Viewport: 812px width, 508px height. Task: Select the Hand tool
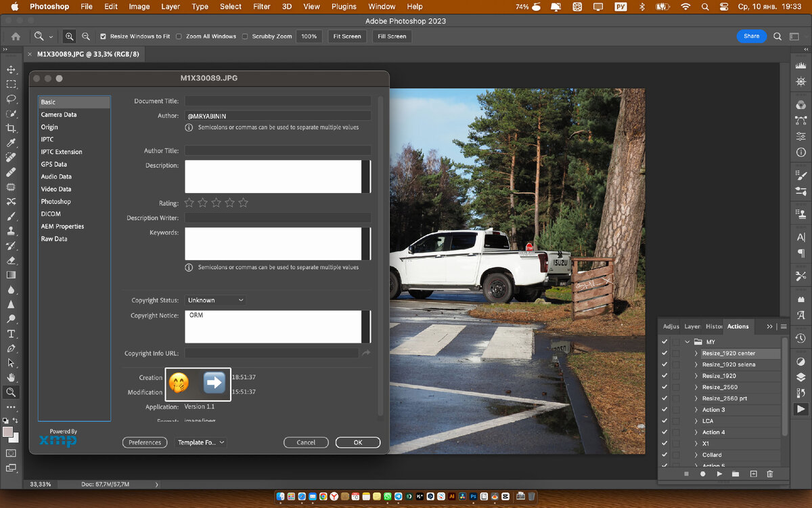11,377
